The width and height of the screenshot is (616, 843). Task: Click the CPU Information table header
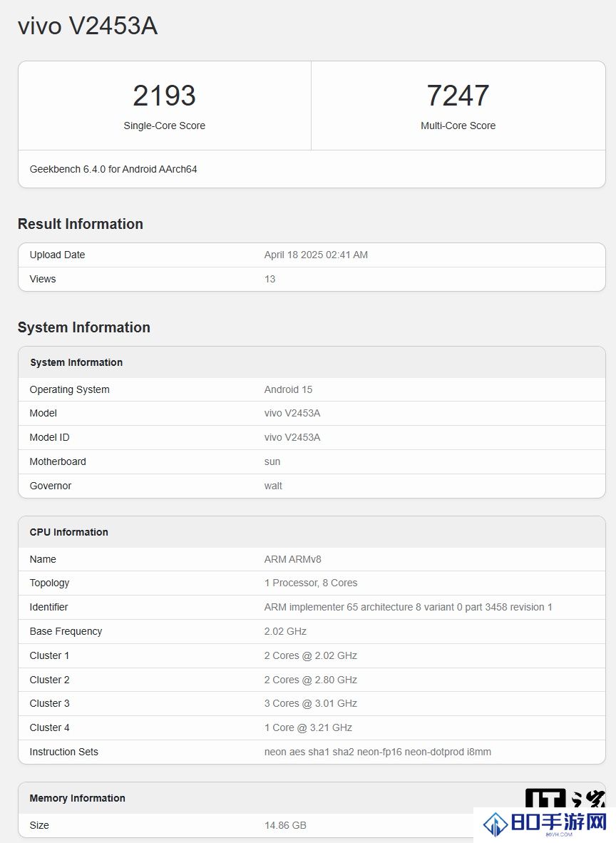point(69,532)
